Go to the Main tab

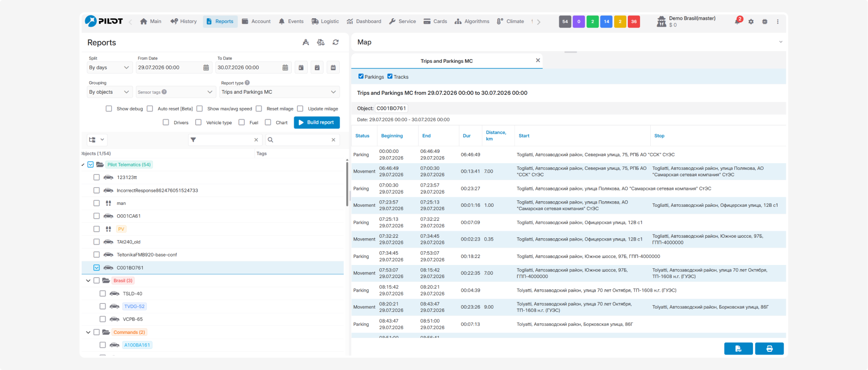click(151, 22)
